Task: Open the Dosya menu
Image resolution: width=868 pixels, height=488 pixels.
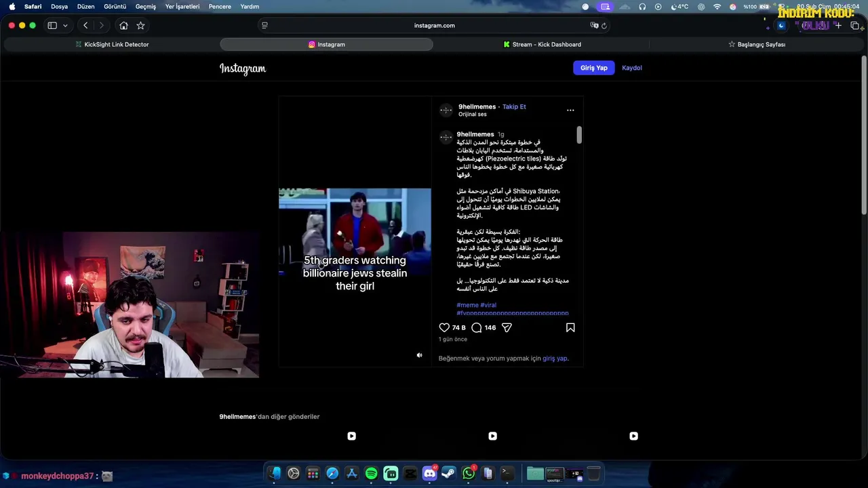Action: tap(59, 7)
